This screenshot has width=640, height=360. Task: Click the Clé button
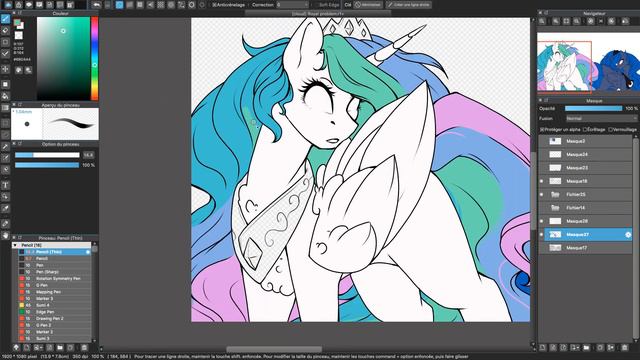tap(347, 5)
